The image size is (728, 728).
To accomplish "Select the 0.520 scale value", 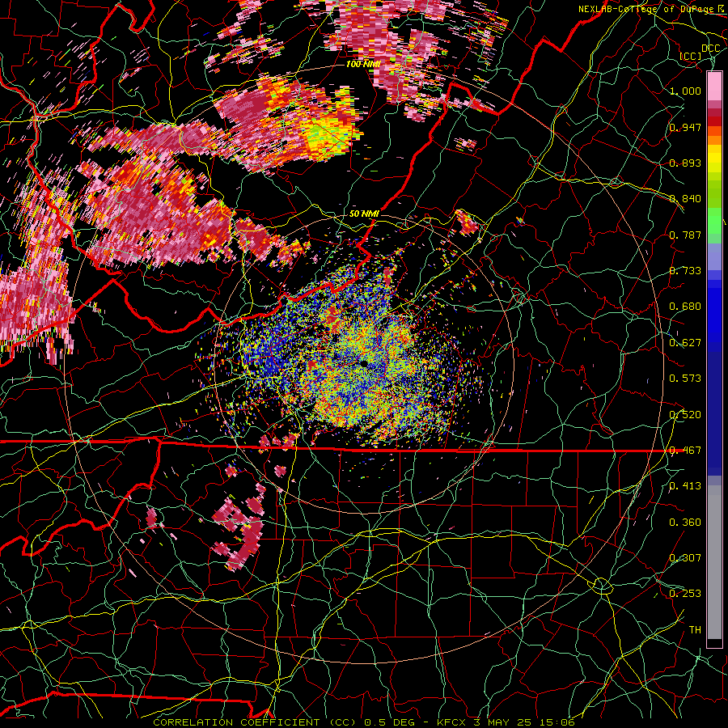I will pos(685,414).
